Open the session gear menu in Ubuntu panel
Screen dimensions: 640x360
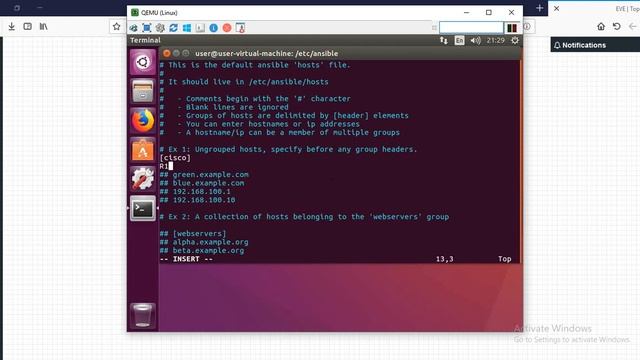[x=515, y=40]
